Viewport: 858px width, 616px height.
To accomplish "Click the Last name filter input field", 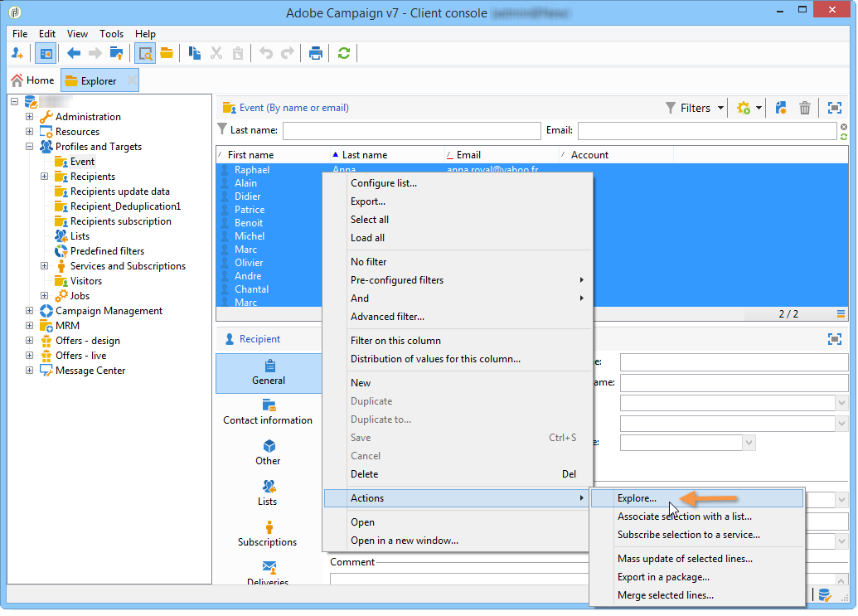I will [411, 131].
